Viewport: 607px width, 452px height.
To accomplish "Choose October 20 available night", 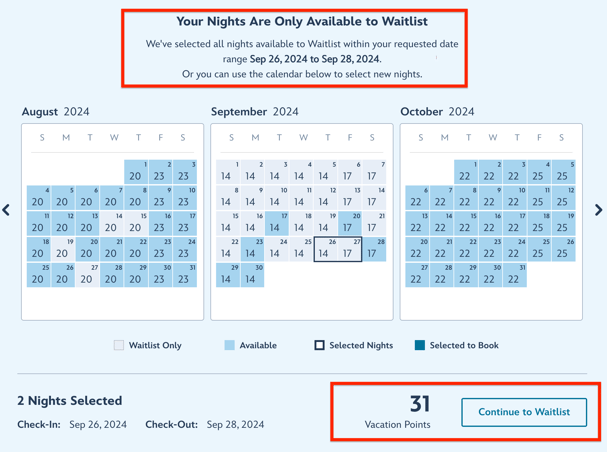I will pyautogui.click(x=417, y=249).
